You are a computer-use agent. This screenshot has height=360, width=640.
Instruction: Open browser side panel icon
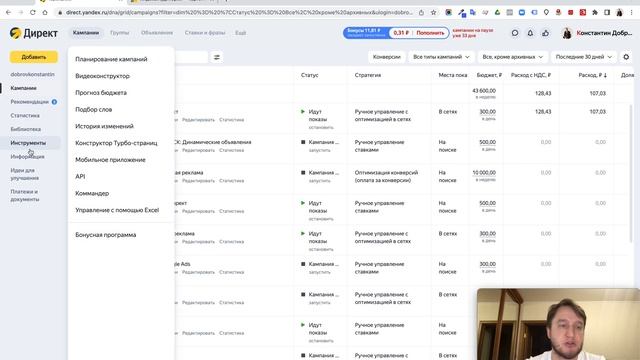click(607, 13)
